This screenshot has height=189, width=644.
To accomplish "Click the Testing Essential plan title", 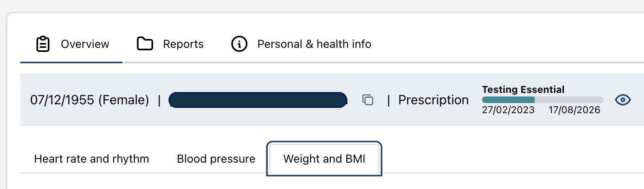I will (x=523, y=89).
